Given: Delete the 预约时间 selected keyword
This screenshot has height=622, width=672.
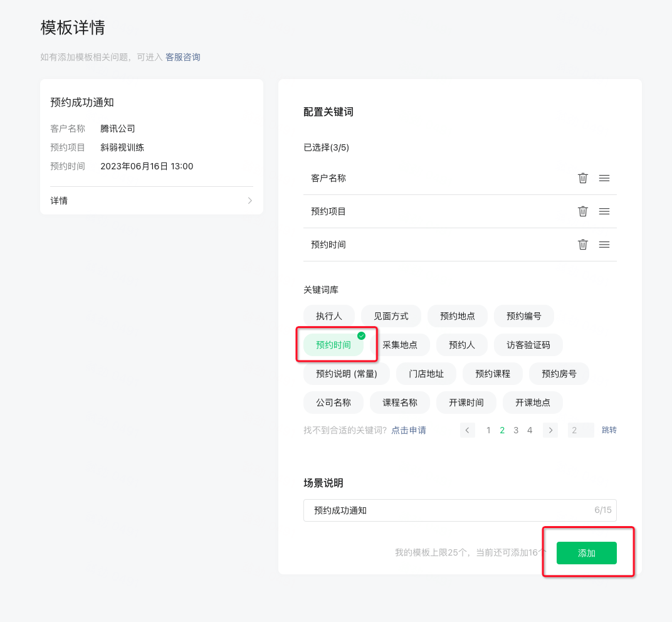Looking at the screenshot, I should (582, 245).
